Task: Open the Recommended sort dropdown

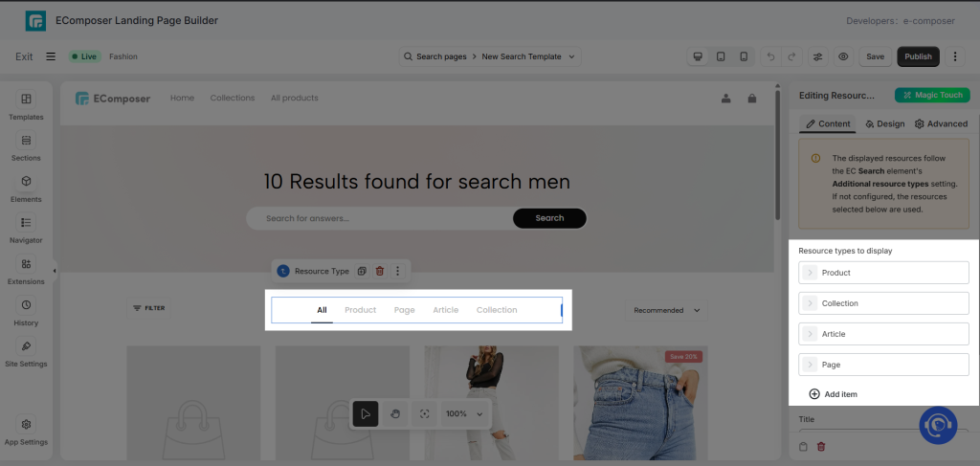Action: (x=666, y=310)
